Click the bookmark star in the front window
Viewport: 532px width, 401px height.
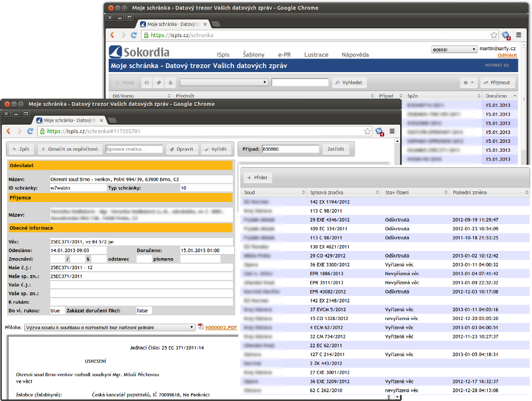(x=368, y=132)
